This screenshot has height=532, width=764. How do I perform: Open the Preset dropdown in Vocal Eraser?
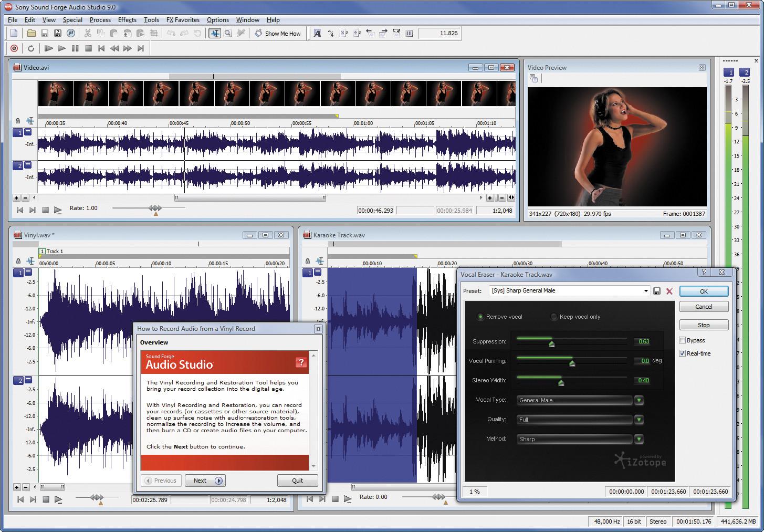646,291
